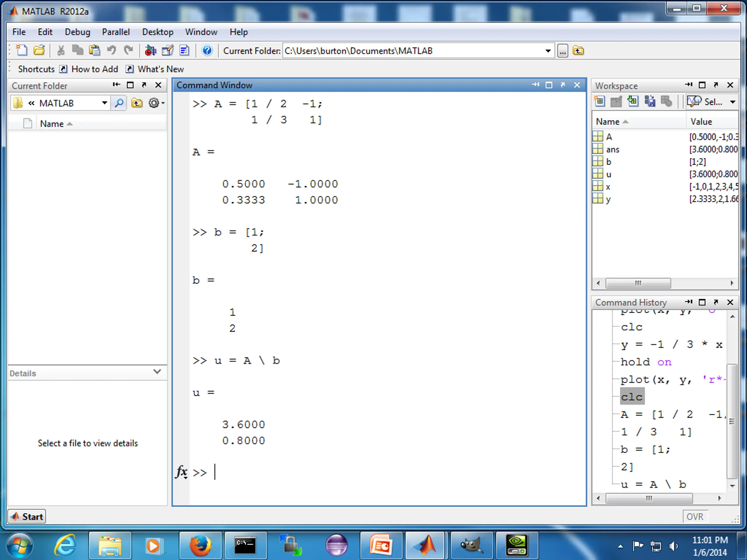
Task: Launch Simulink from the toolbar icon
Action: [150, 51]
